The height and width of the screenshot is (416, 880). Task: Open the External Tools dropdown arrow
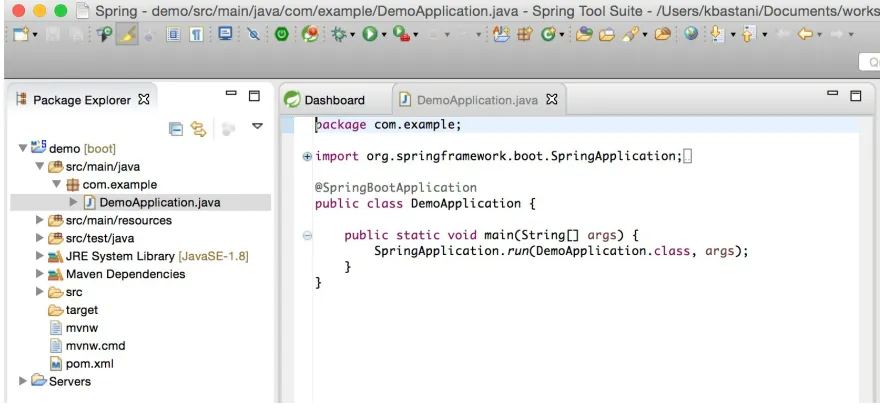tap(416, 35)
